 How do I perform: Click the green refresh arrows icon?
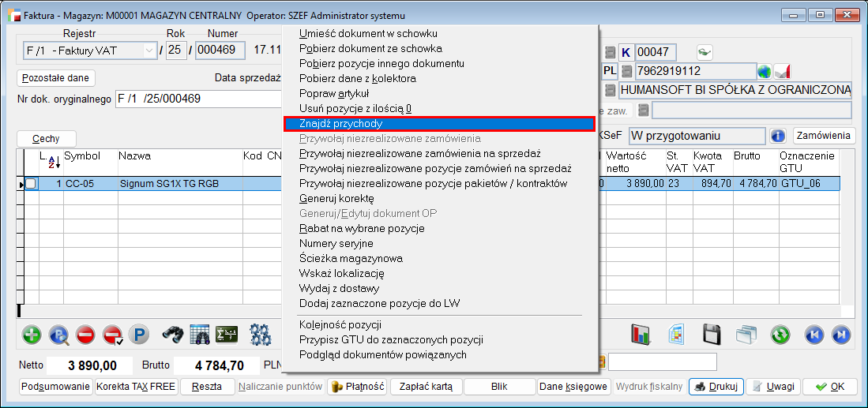780,335
